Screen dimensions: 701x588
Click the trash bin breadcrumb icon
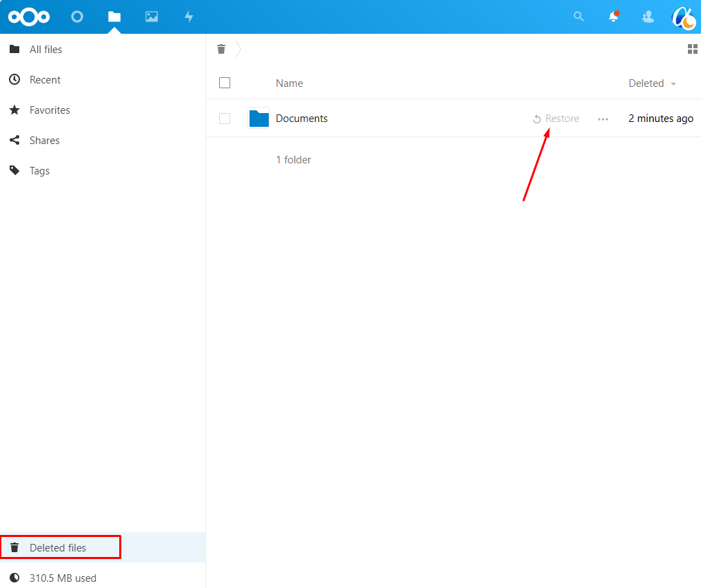coord(221,49)
